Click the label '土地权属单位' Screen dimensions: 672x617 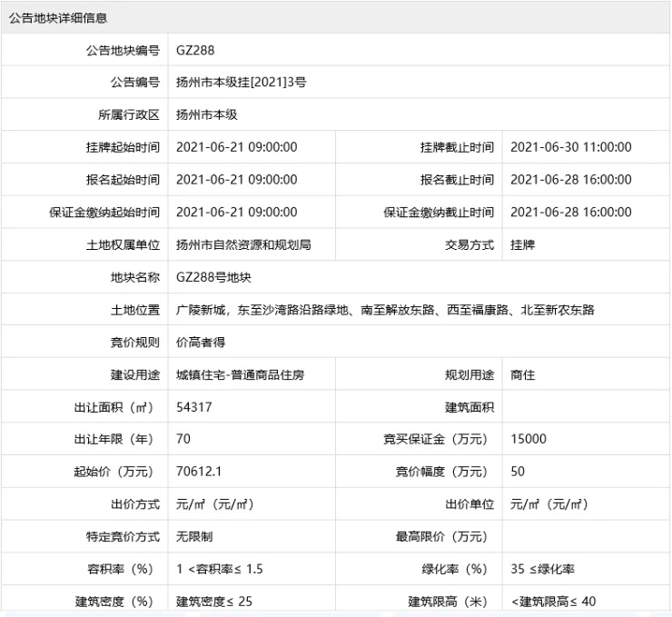123,244
